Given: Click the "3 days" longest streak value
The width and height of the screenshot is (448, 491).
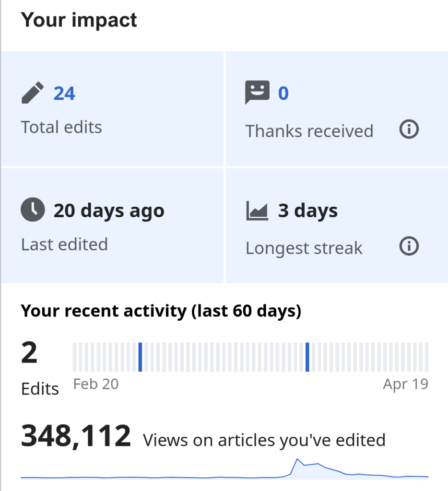Looking at the screenshot, I should [308, 211].
